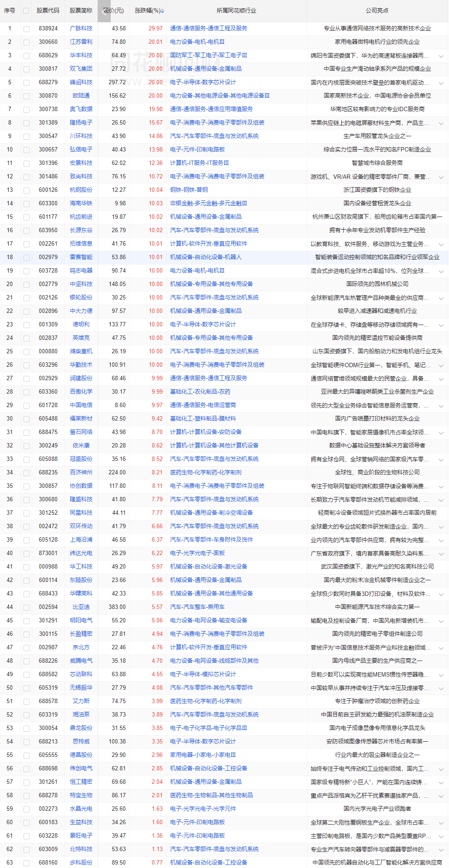Click the 股票代码 column header
This screenshot has width=449, height=868.
48,10
